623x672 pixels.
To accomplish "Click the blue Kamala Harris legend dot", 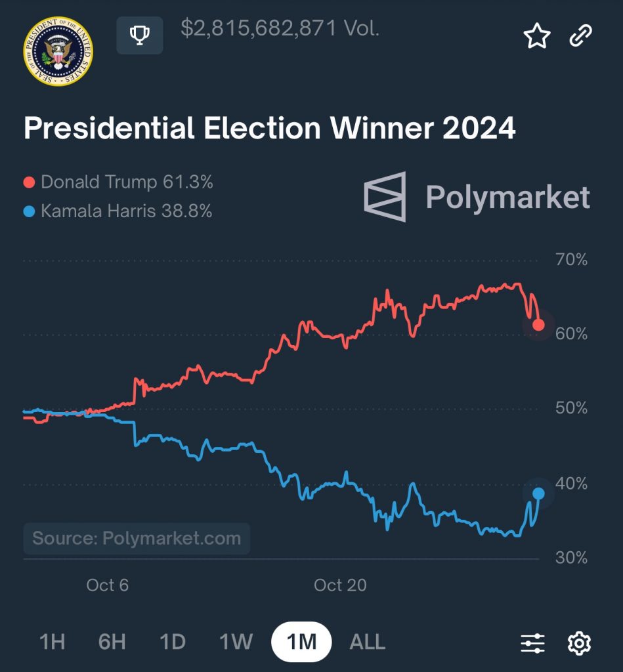I will point(29,212).
